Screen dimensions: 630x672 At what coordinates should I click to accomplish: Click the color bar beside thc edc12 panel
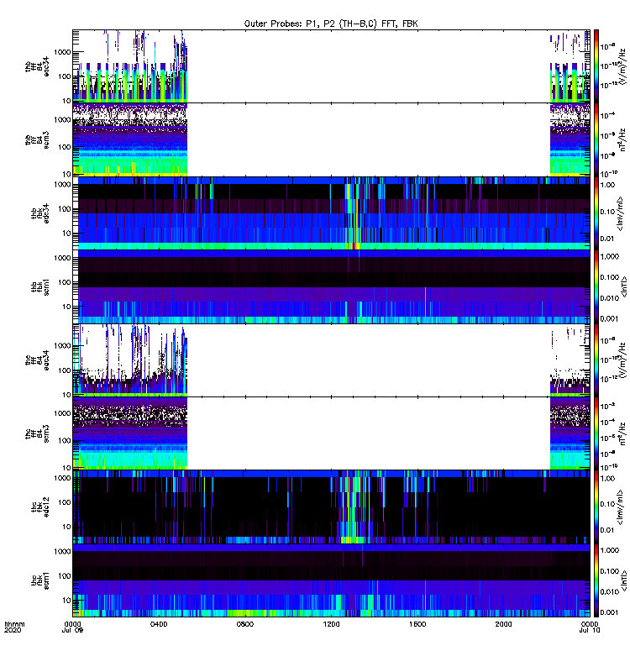click(x=596, y=507)
